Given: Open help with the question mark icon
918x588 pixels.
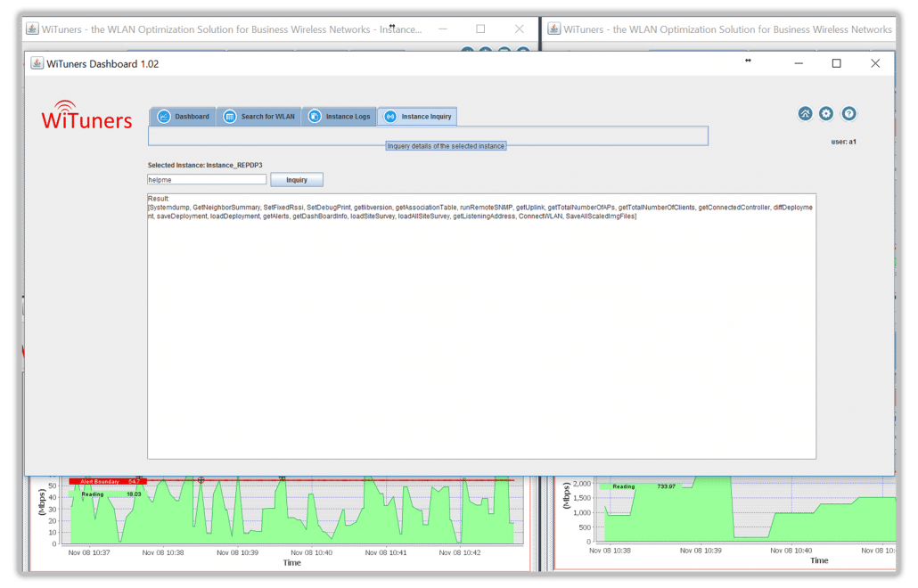Looking at the screenshot, I should pos(848,113).
